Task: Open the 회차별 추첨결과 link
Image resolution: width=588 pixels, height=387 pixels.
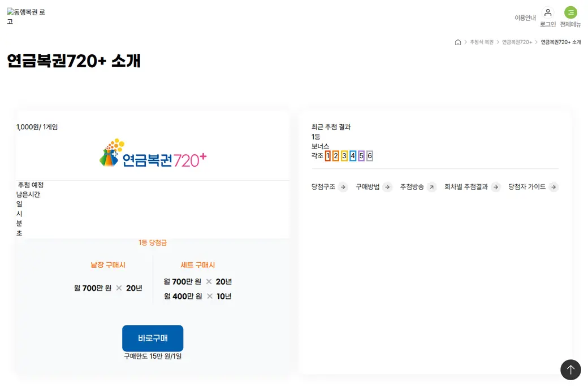Action: 466,186
